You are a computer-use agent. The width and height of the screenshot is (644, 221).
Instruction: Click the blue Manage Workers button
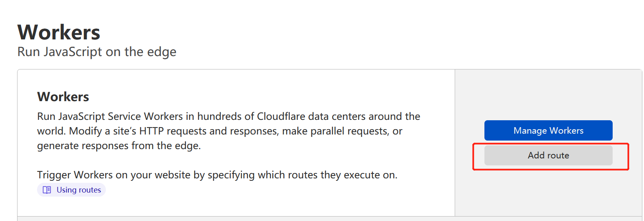point(548,130)
